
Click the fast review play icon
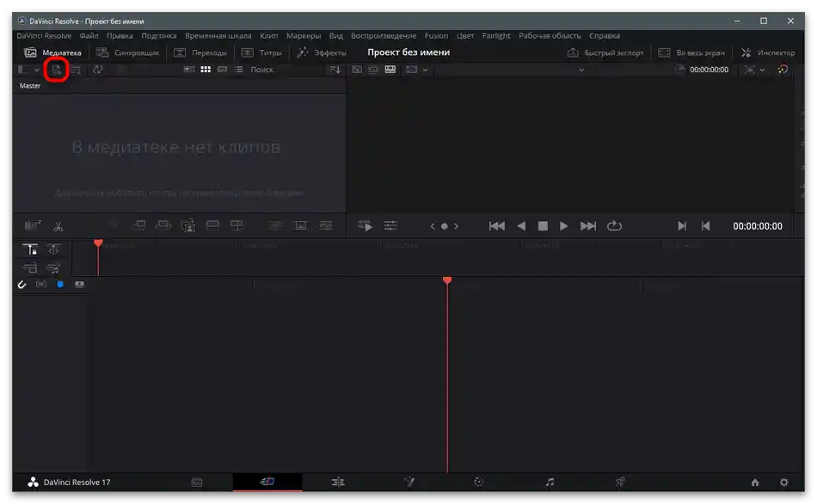tap(365, 225)
